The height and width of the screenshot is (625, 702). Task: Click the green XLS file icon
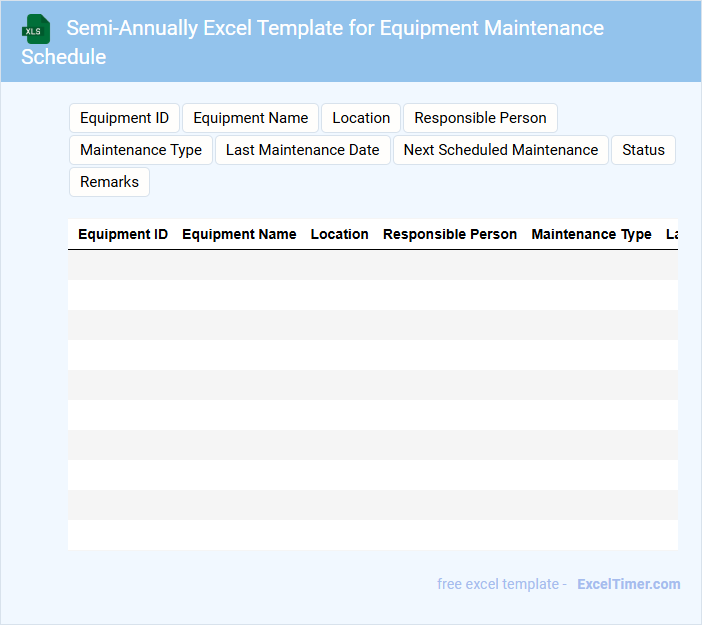click(36, 29)
